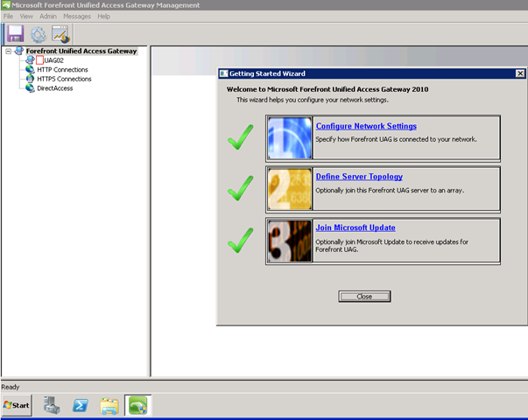Collapse the Forefront Unified Access Gateway tree node

click(x=9, y=51)
